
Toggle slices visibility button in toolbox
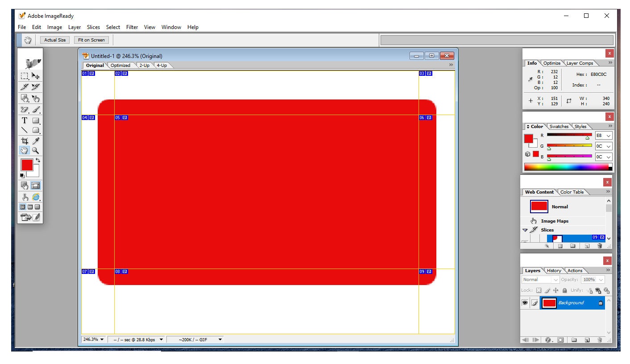[36, 186]
